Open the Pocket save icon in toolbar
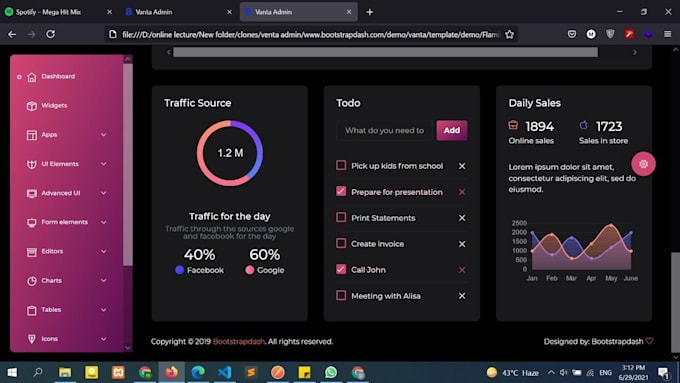 pyautogui.click(x=572, y=34)
